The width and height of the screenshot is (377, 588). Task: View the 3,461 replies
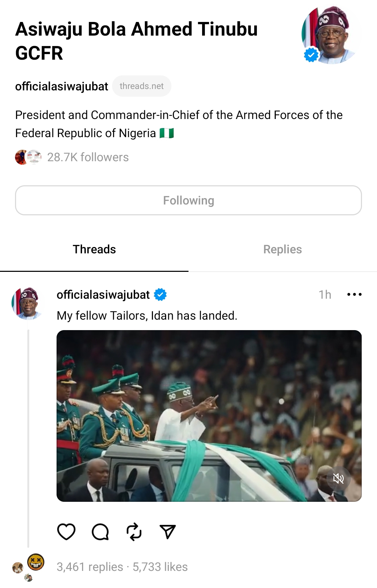tap(90, 567)
